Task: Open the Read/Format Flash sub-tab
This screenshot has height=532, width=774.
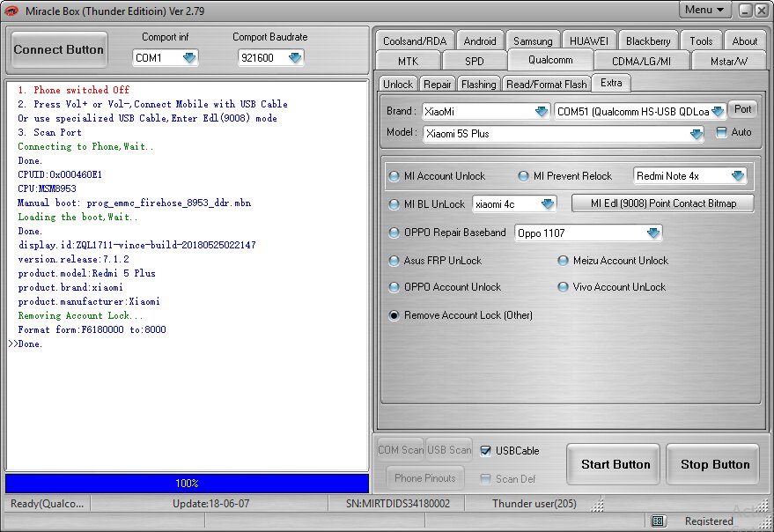Action: [547, 85]
